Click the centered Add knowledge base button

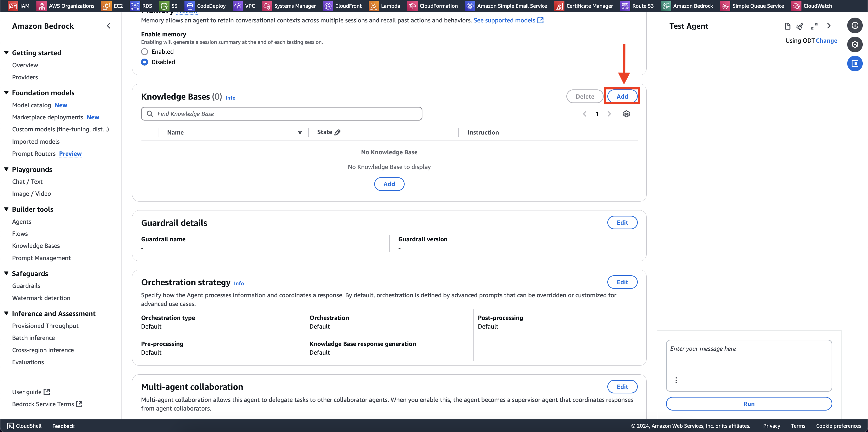pos(389,184)
